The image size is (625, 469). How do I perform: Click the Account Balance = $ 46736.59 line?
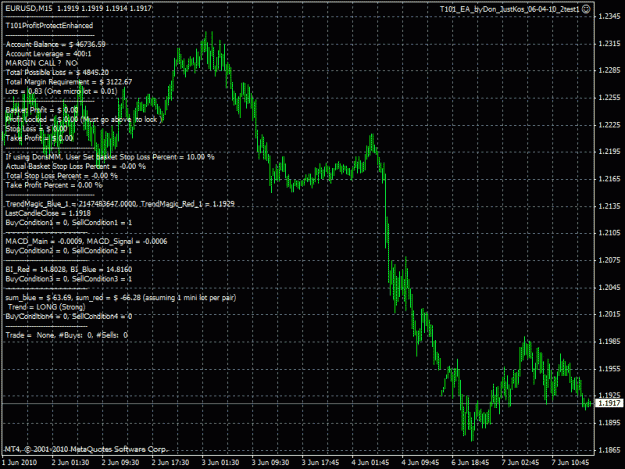[55, 44]
